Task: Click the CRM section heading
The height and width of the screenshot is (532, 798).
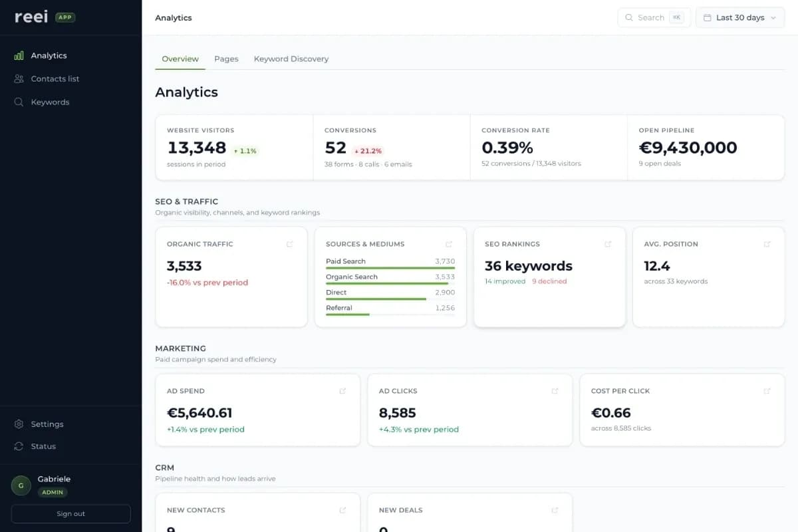Action: 165,467
